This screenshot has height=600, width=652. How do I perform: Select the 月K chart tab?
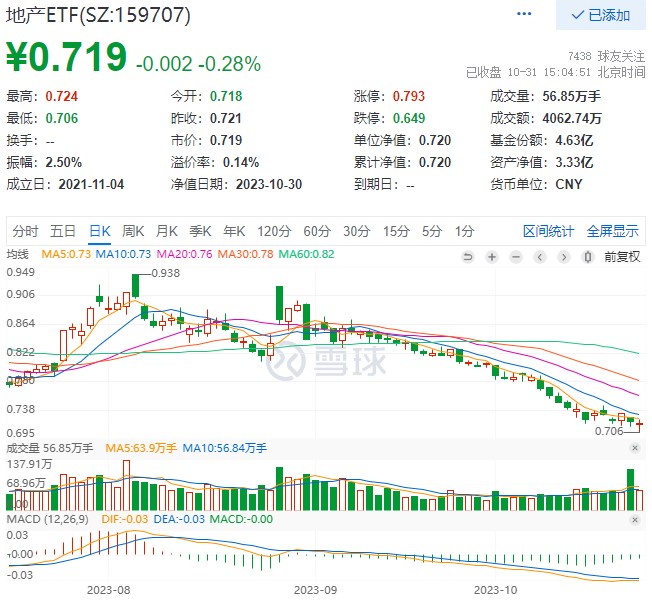167,231
